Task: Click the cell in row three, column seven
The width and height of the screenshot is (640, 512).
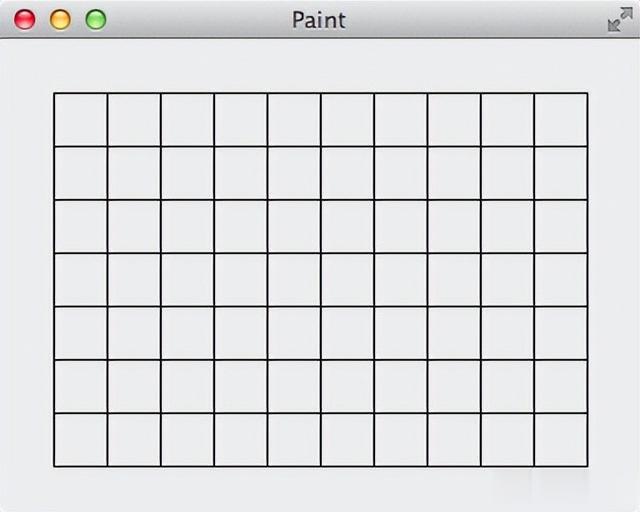Action: (x=401, y=226)
